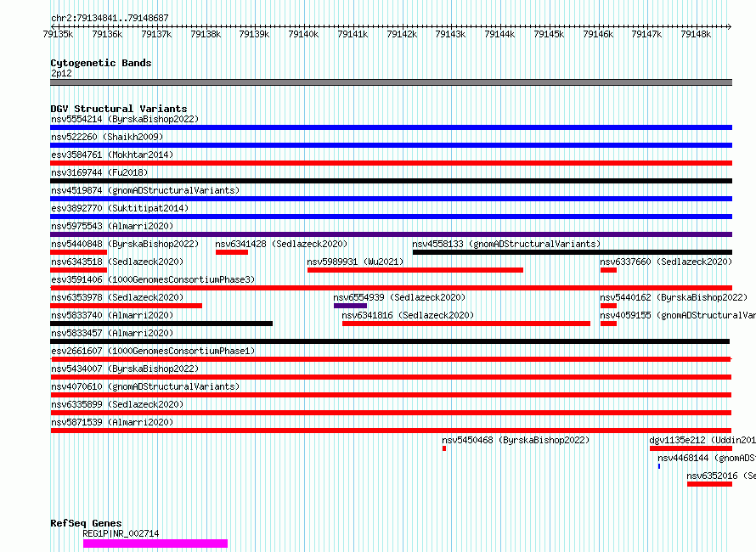Click the 2p12 band label
The width and height of the screenshot is (756, 552).
click(61, 73)
